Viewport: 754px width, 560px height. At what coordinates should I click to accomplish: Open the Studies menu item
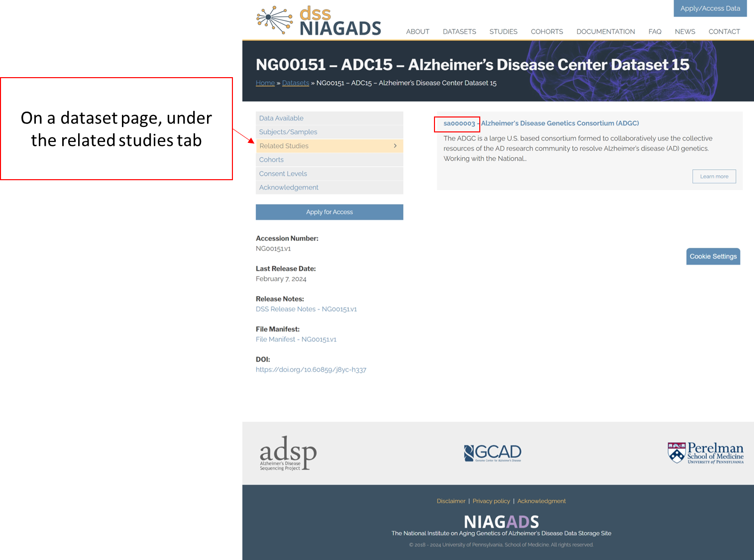(503, 31)
